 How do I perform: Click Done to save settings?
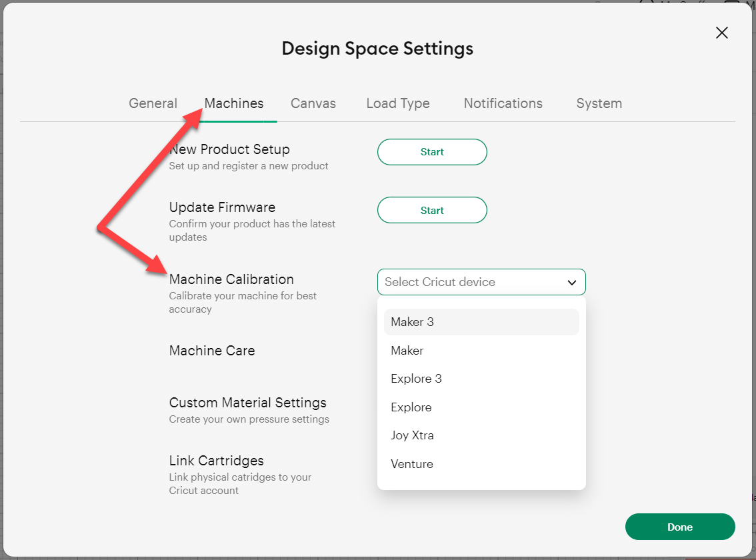tap(679, 527)
